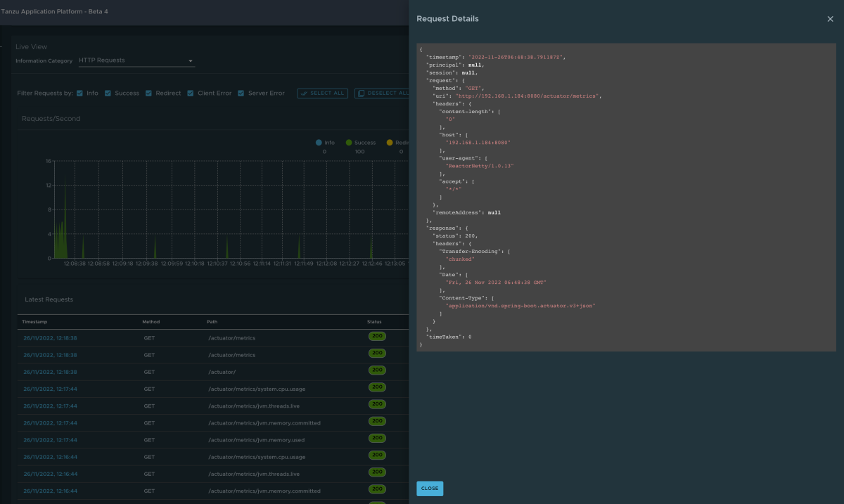
Task: Click the green Success legend dot
Action: point(349,143)
